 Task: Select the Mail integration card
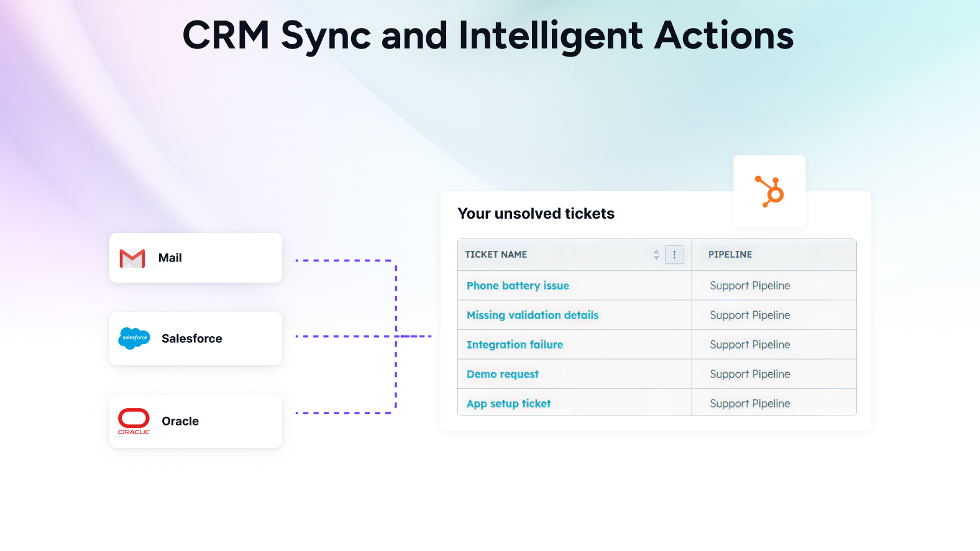pos(196,258)
